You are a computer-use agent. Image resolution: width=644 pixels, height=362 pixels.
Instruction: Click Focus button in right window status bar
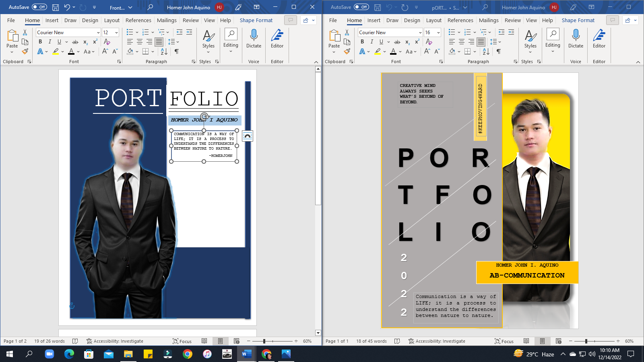(504, 341)
